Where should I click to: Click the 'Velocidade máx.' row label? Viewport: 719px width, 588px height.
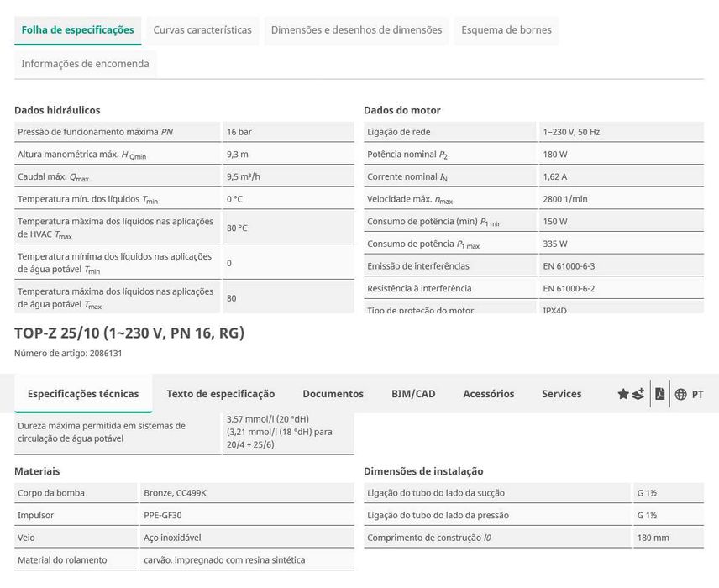[x=410, y=200]
